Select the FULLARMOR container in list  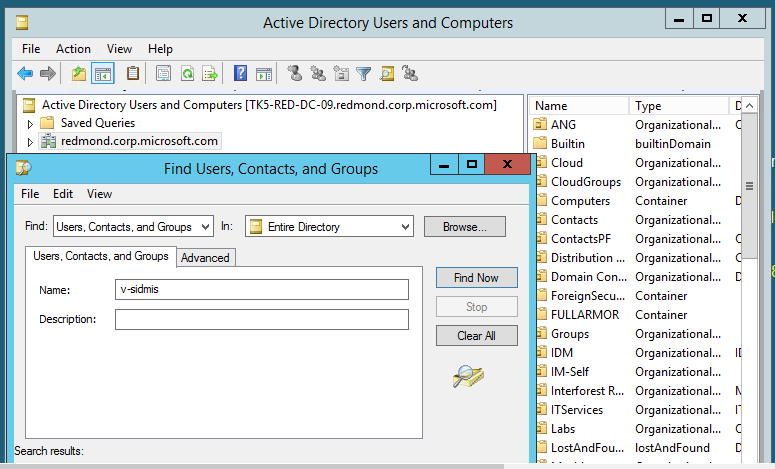click(x=585, y=315)
